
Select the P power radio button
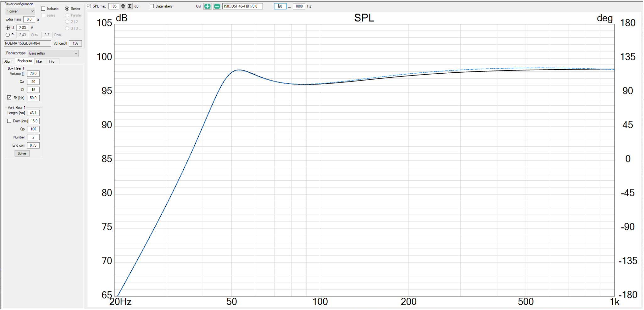click(8, 35)
